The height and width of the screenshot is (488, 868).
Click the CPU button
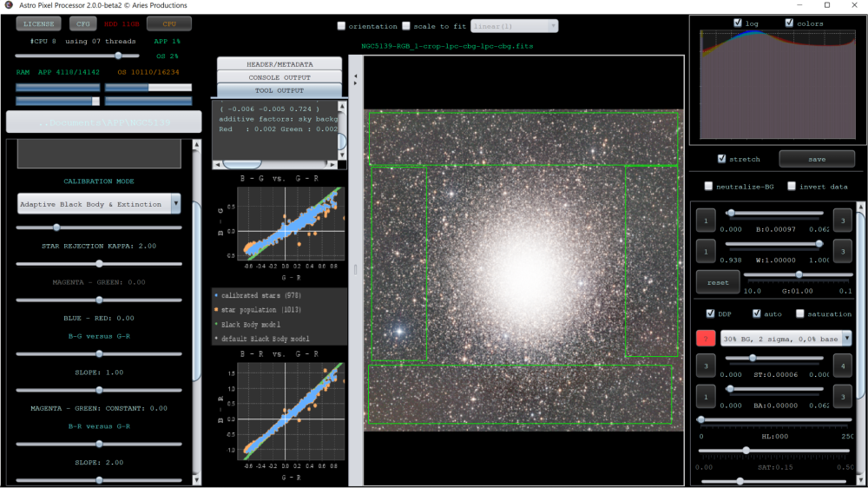pos(169,23)
